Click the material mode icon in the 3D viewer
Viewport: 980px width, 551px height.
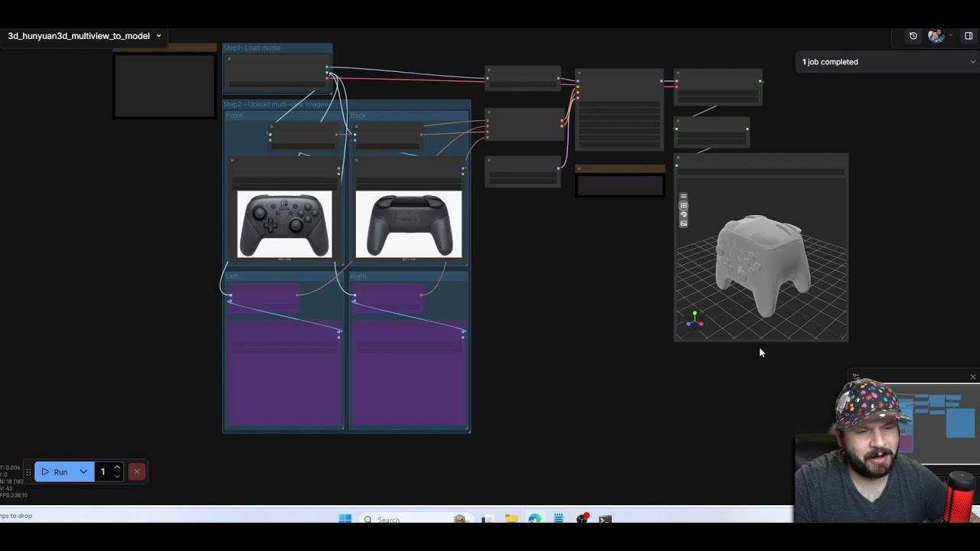pos(684,215)
